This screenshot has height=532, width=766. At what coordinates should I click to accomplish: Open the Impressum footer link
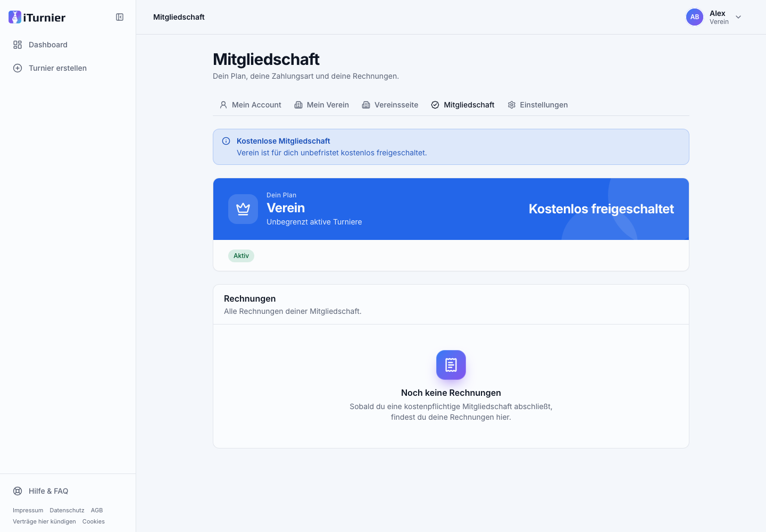(x=28, y=510)
